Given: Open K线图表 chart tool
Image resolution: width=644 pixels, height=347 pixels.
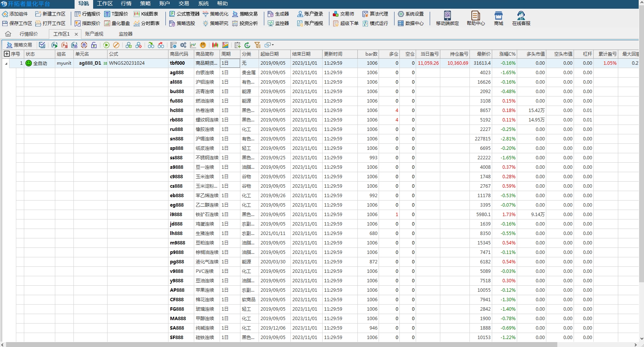Looking at the screenshot, I should click(146, 14).
